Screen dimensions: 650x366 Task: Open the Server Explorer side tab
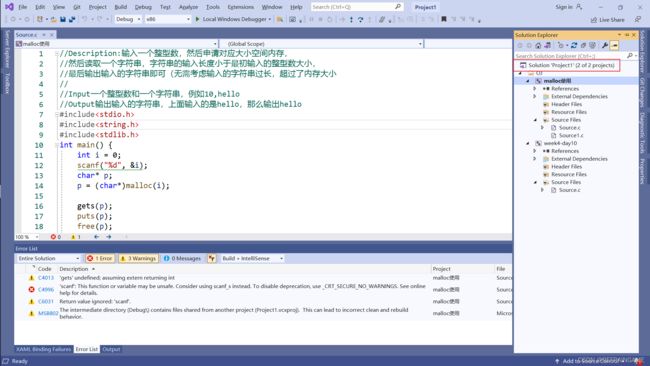pyautogui.click(x=7, y=49)
